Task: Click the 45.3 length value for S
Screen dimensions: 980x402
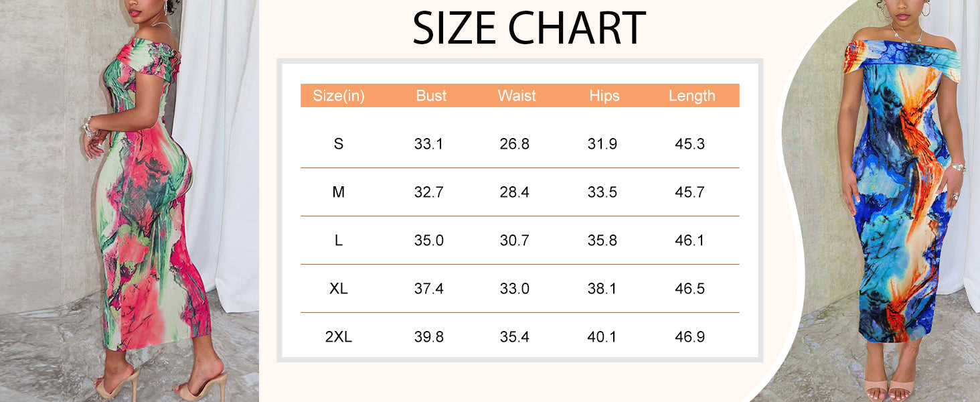Action: click(690, 144)
